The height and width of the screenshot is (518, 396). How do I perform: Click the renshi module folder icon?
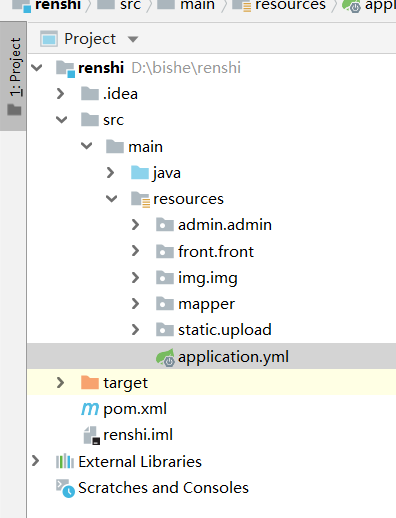coord(65,69)
